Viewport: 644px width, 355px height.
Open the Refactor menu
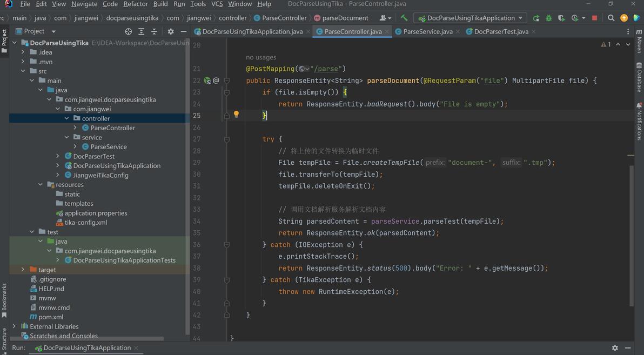click(136, 4)
